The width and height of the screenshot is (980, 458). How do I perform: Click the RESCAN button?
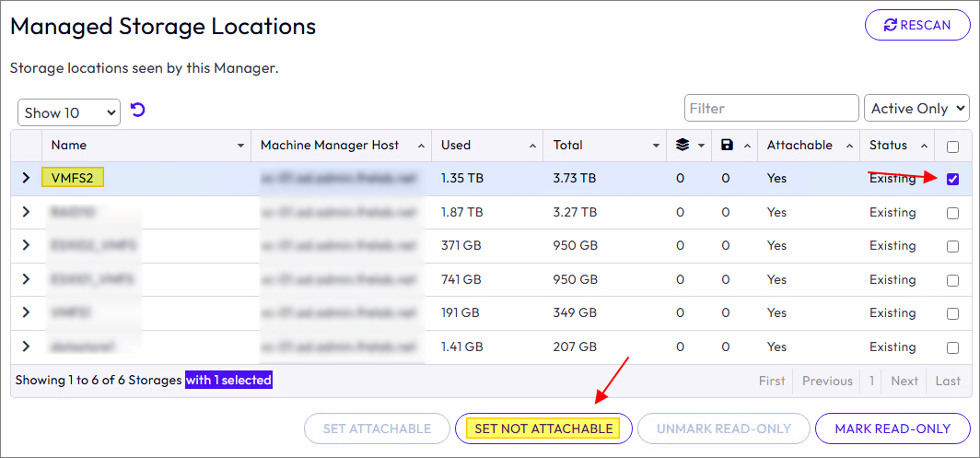(916, 25)
